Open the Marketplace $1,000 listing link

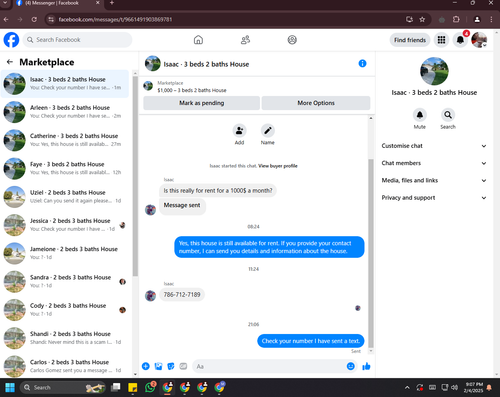pyautogui.click(x=192, y=90)
